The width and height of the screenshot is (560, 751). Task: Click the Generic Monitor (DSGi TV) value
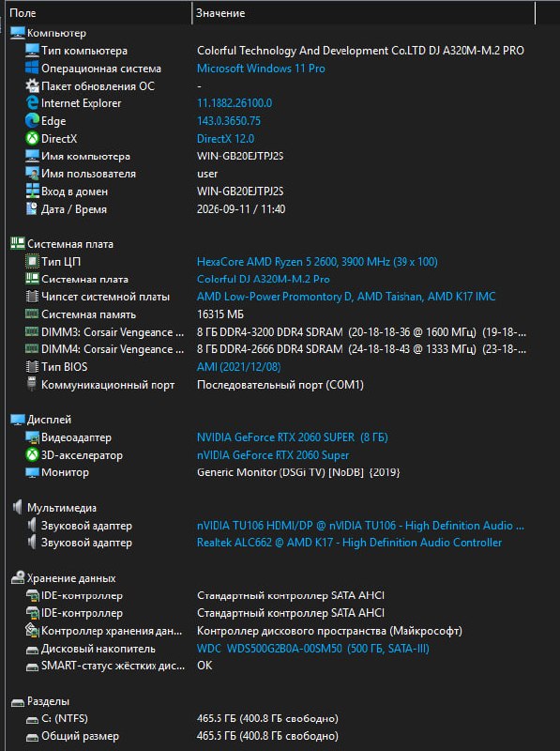coord(298,472)
